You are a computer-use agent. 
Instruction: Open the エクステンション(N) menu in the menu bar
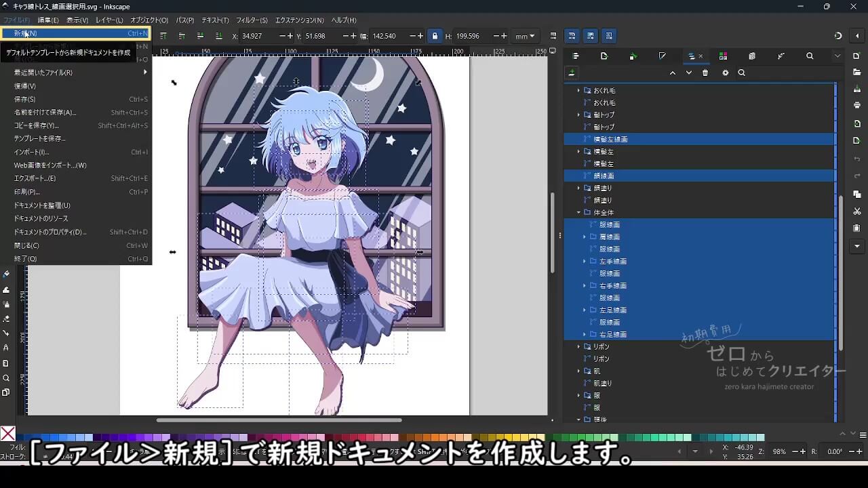(299, 20)
